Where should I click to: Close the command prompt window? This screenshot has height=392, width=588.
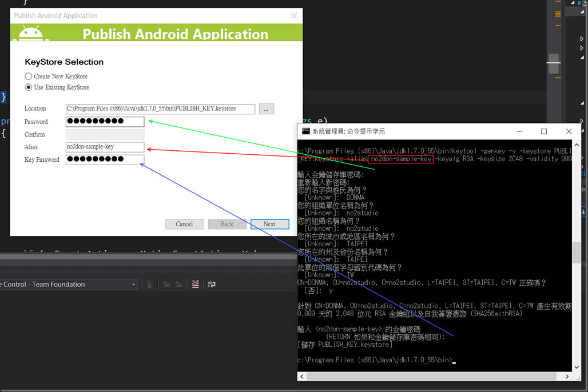(x=569, y=131)
